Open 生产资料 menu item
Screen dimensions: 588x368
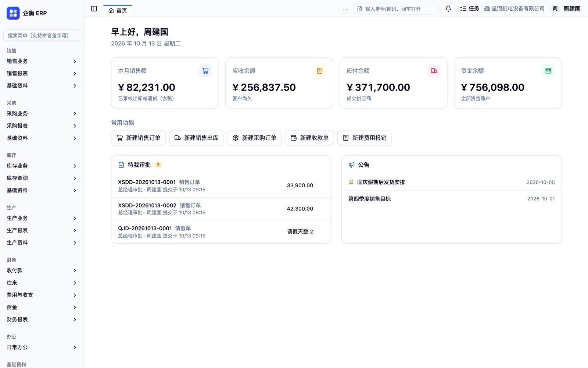(42, 243)
